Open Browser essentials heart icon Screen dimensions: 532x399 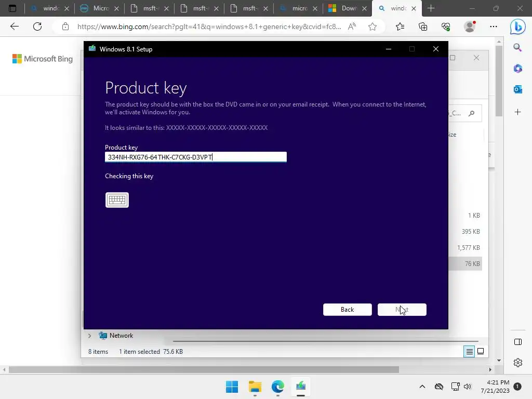click(446, 26)
